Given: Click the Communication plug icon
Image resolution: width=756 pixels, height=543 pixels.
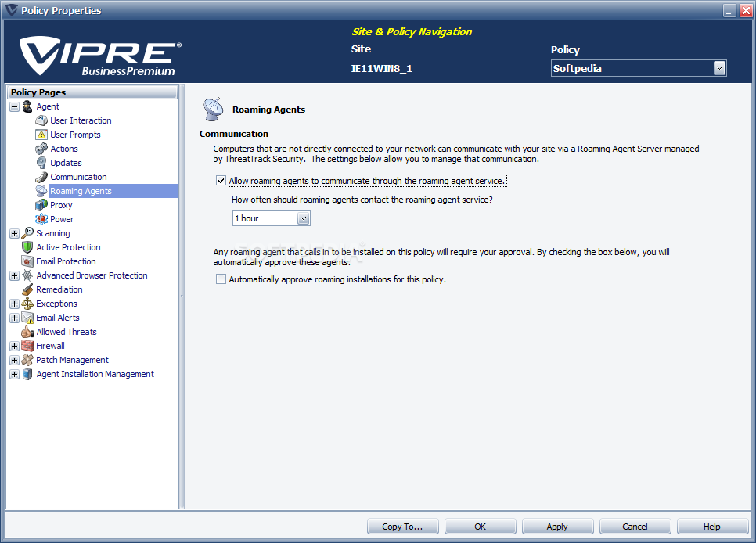Looking at the screenshot, I should [x=41, y=177].
